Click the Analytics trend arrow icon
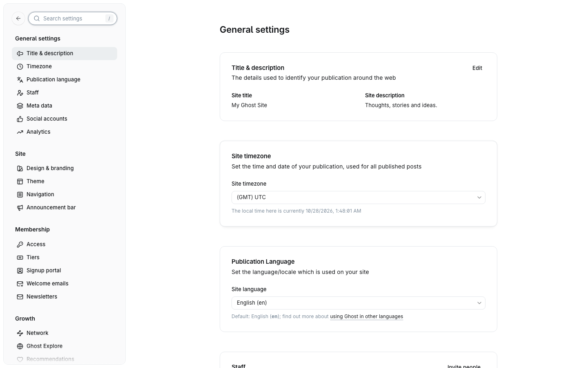This screenshot has height=368, width=588. point(20,132)
